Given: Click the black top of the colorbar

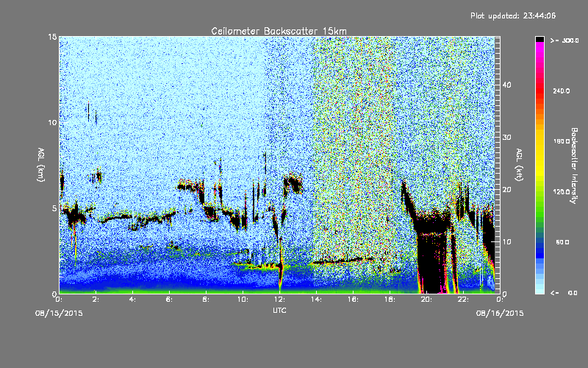Looking at the screenshot, I should click(539, 39).
